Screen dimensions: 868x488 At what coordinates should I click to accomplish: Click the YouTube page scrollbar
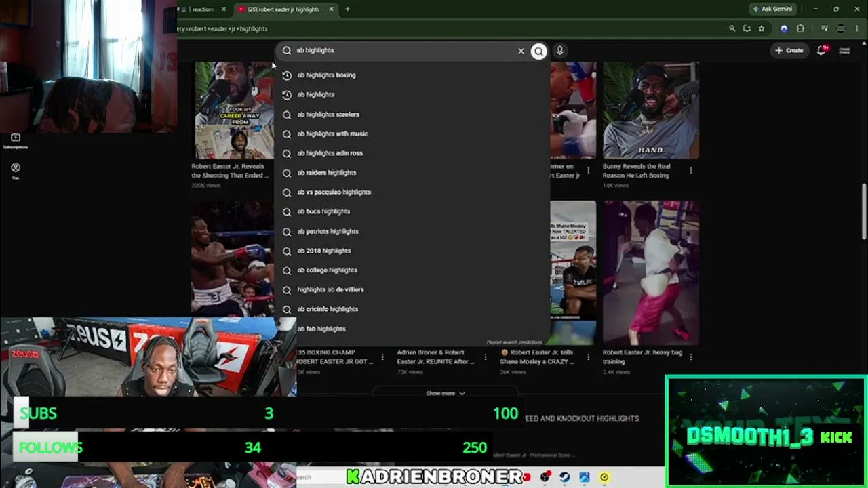(863, 211)
